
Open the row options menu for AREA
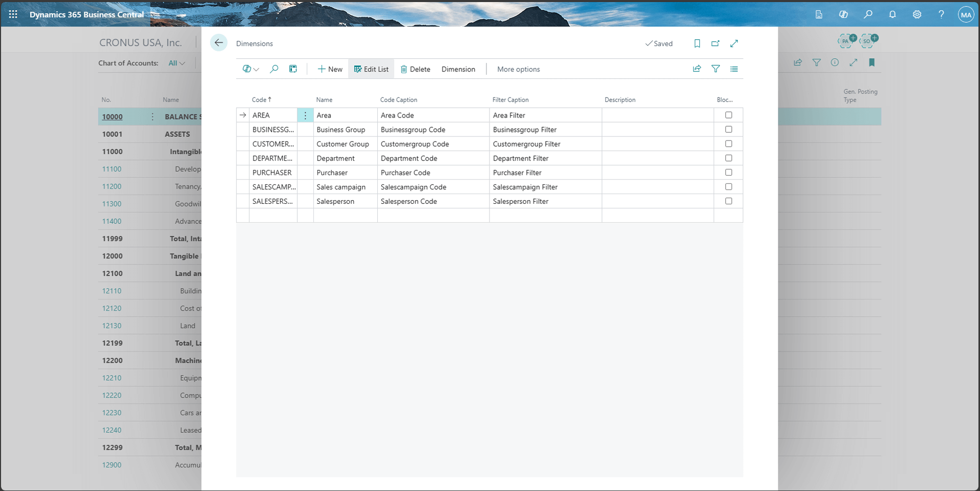[305, 115]
